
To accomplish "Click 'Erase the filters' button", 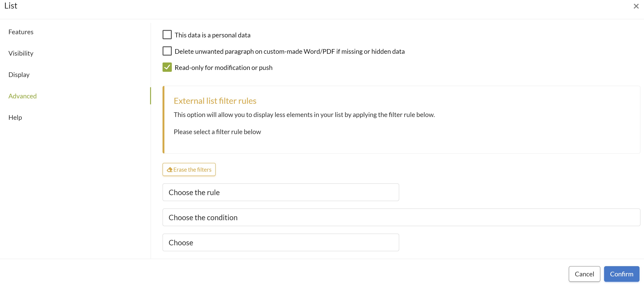I will pyautogui.click(x=189, y=169).
